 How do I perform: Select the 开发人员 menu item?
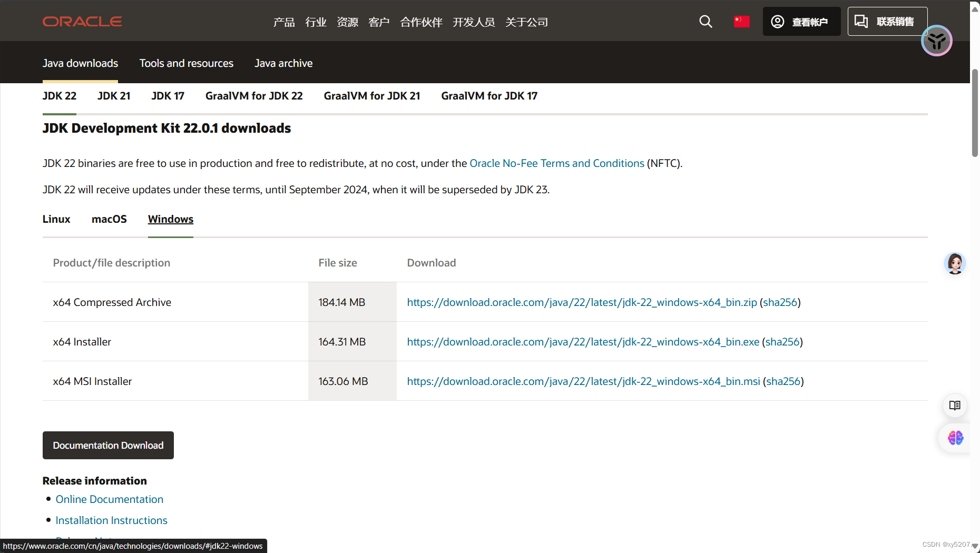[474, 22]
